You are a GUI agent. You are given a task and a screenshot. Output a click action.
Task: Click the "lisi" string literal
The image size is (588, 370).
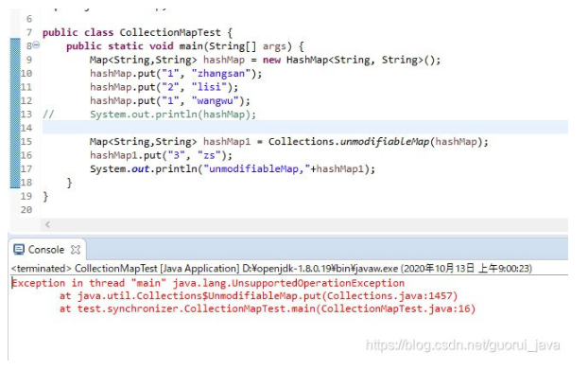[209, 87]
